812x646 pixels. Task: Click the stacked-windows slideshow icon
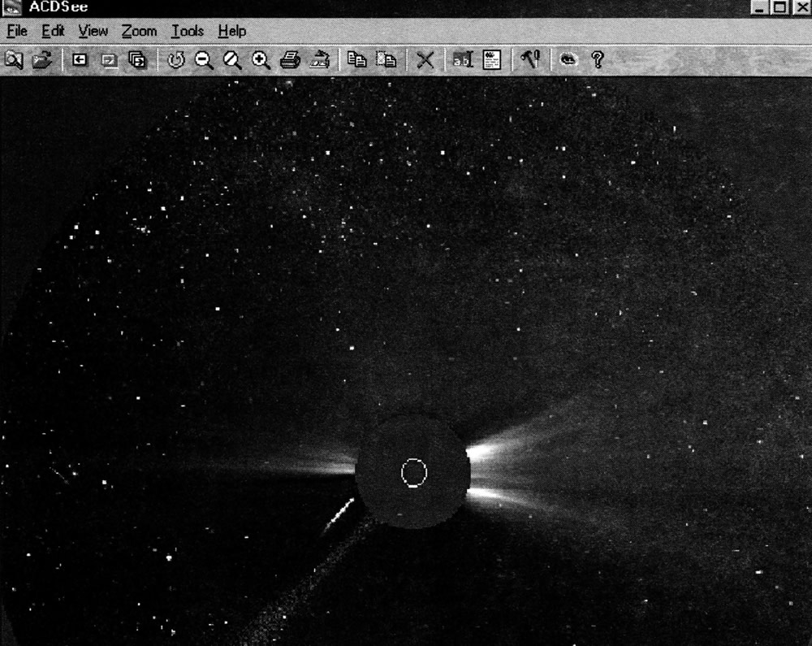pos(138,60)
